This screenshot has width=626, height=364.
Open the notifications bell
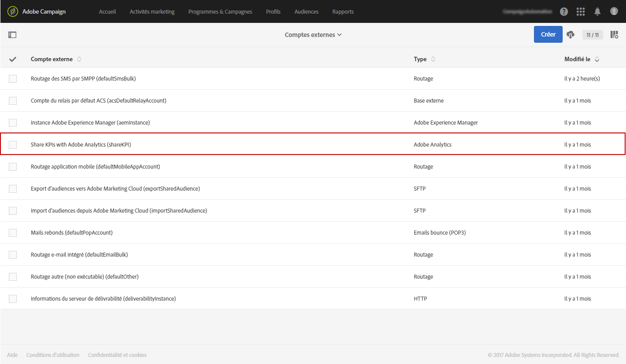tap(597, 12)
